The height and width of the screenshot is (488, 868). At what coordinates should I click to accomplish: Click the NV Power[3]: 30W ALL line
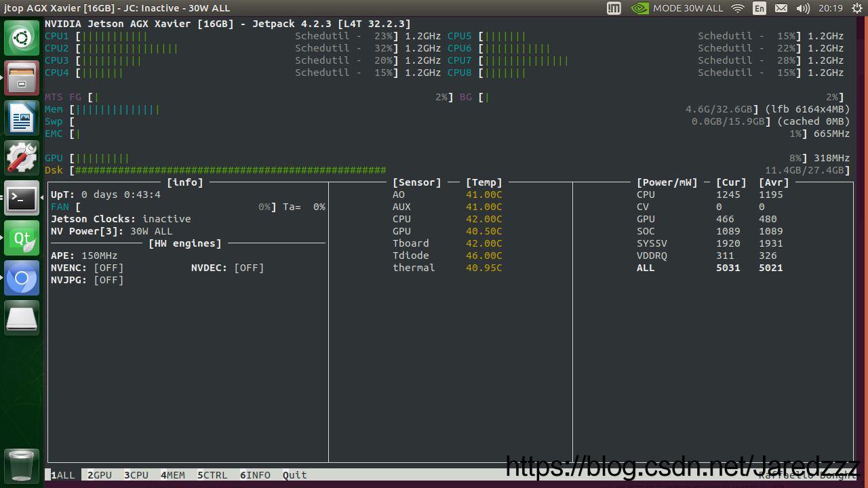pyautogui.click(x=112, y=231)
